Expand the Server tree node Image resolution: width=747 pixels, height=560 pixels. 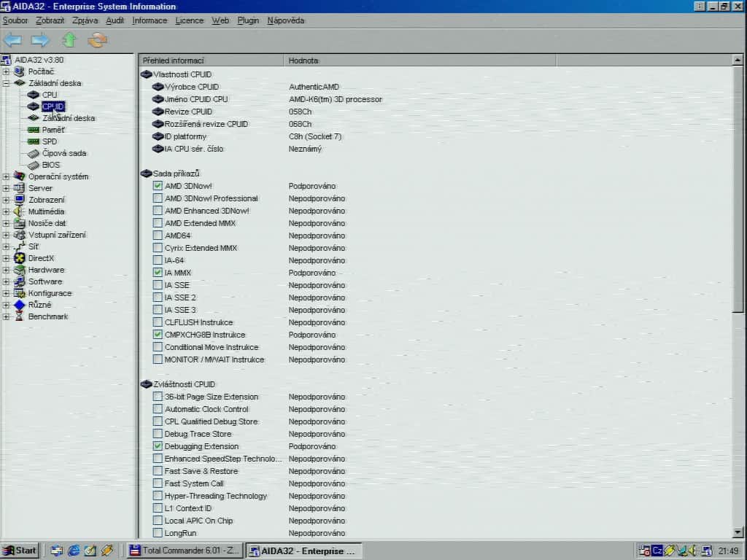6,188
